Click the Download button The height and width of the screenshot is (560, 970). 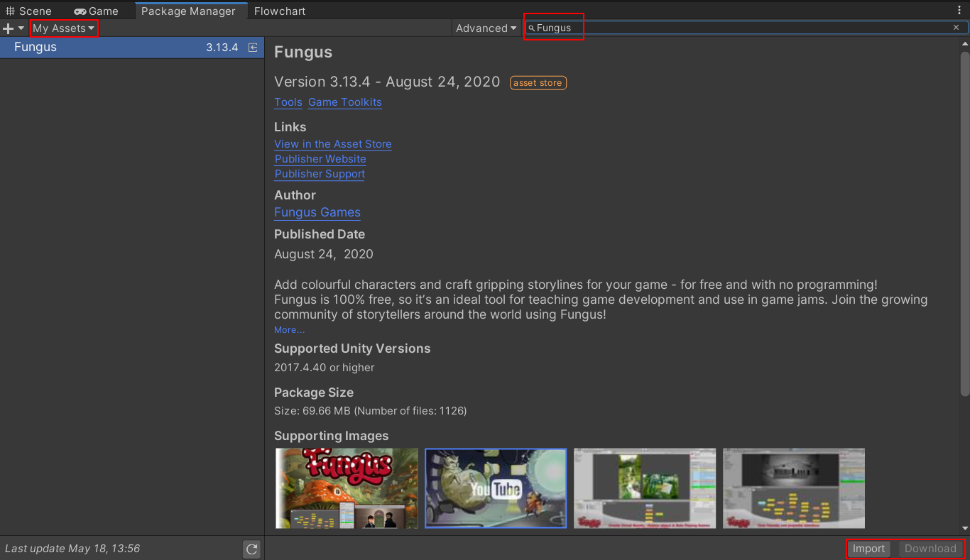point(930,549)
